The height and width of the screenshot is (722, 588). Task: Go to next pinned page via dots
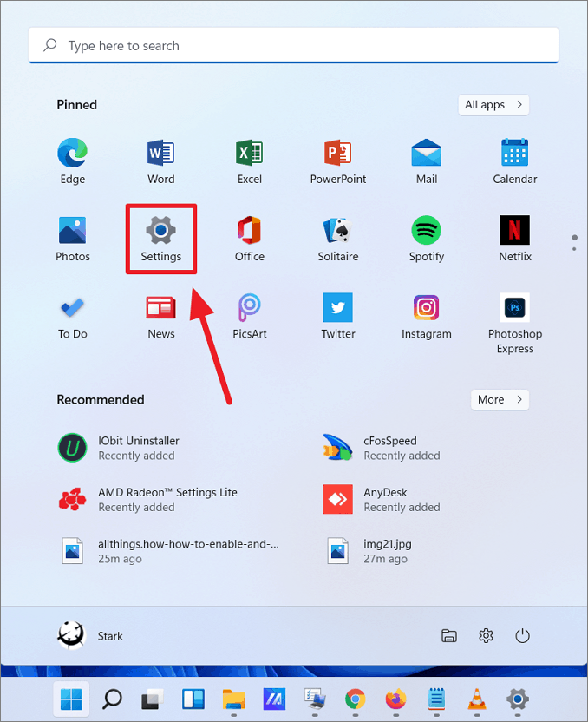click(x=574, y=249)
